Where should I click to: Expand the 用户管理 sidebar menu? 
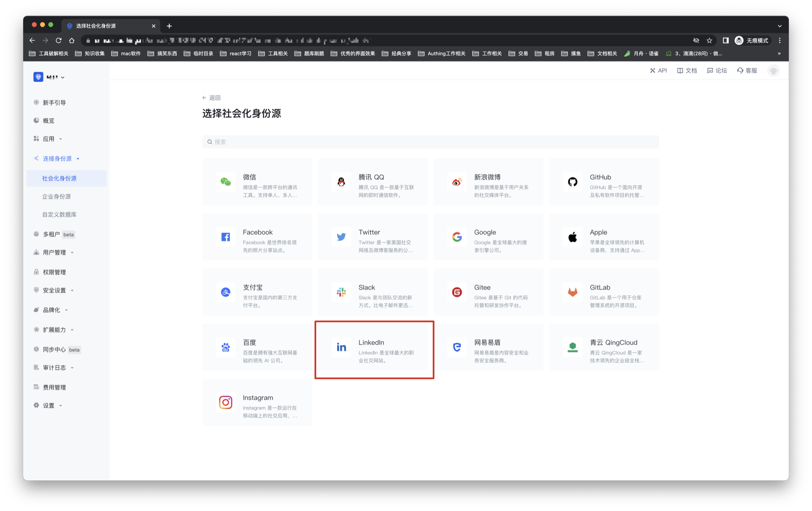(55, 253)
